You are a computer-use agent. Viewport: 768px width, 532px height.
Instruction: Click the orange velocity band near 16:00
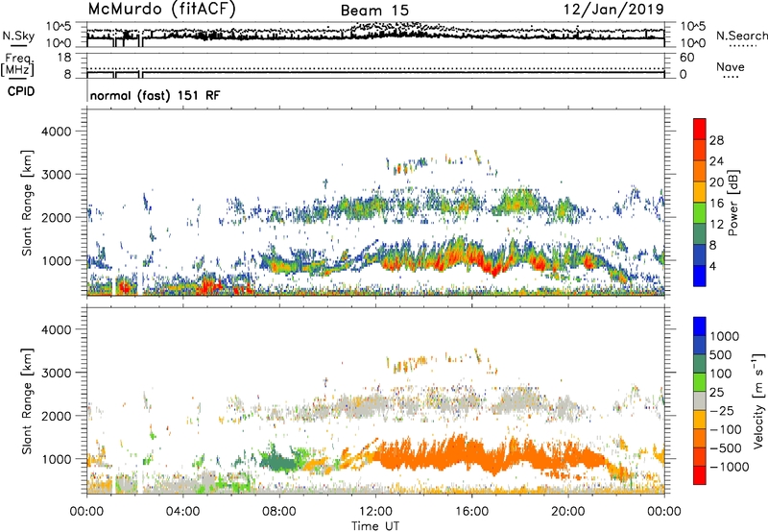(470, 455)
